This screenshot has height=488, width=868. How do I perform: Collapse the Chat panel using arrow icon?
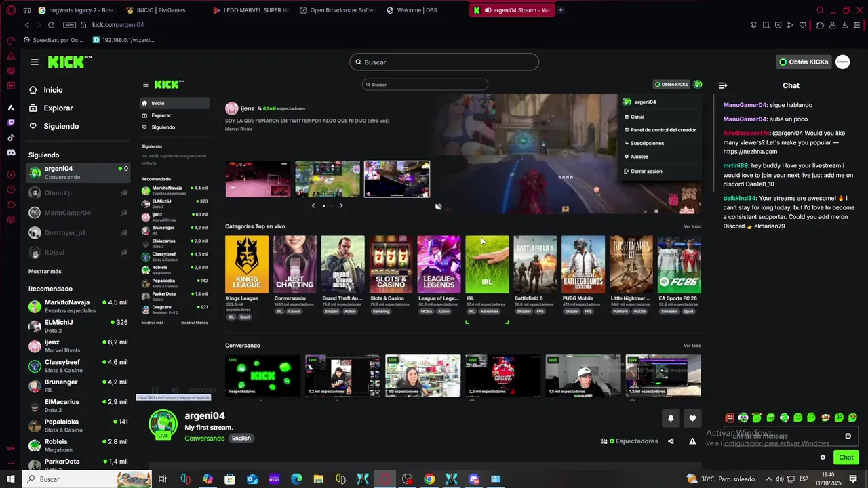pyautogui.click(x=723, y=85)
